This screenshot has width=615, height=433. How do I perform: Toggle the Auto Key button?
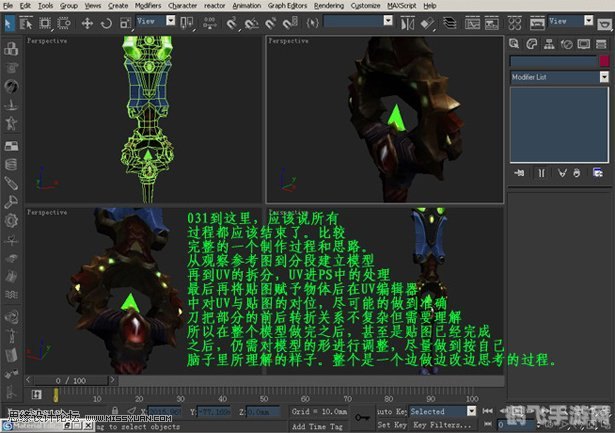point(390,411)
